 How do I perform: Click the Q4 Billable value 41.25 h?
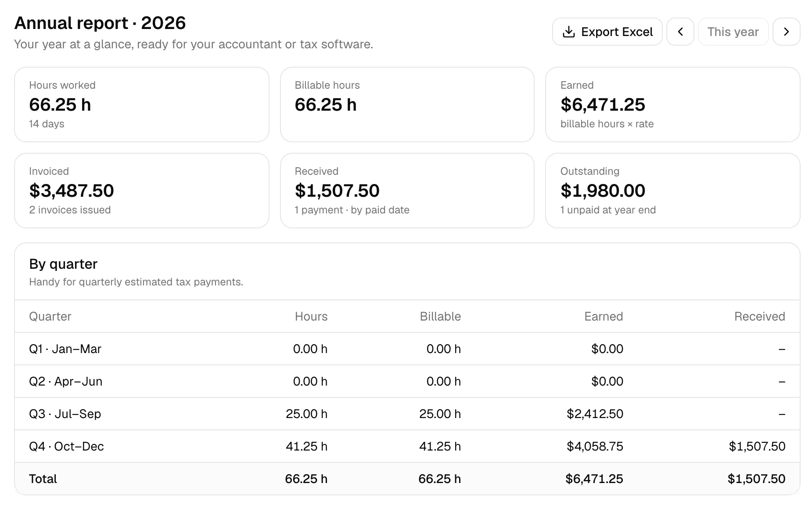tap(440, 446)
